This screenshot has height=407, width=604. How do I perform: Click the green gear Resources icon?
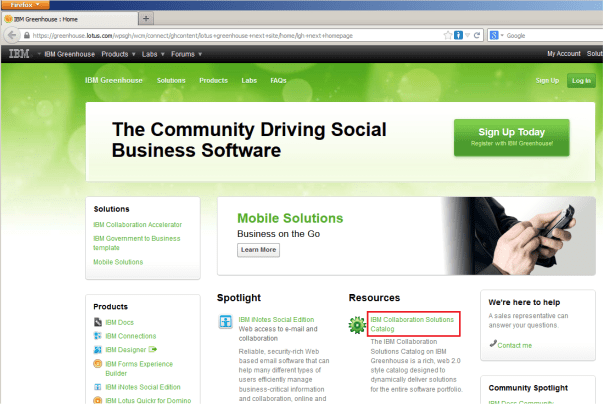(357, 324)
